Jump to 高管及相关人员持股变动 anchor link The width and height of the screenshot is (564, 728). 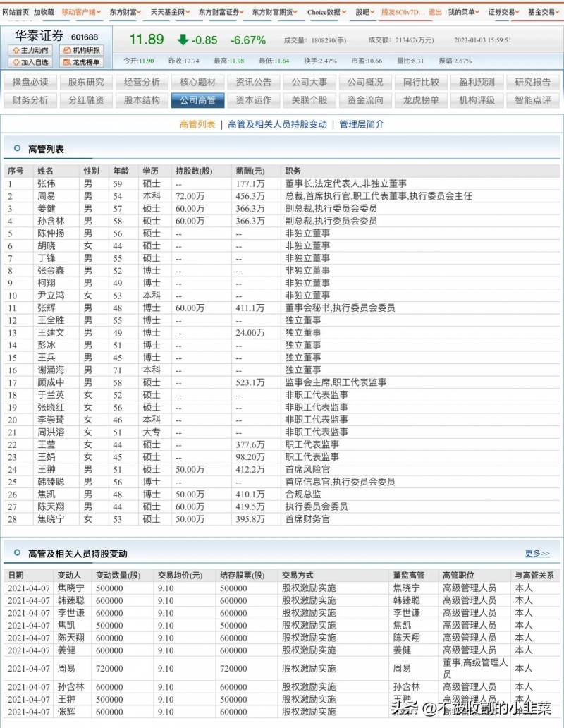tap(277, 124)
